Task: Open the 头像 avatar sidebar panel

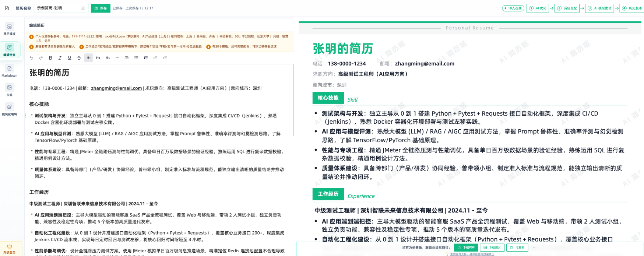Action: click(x=10, y=90)
